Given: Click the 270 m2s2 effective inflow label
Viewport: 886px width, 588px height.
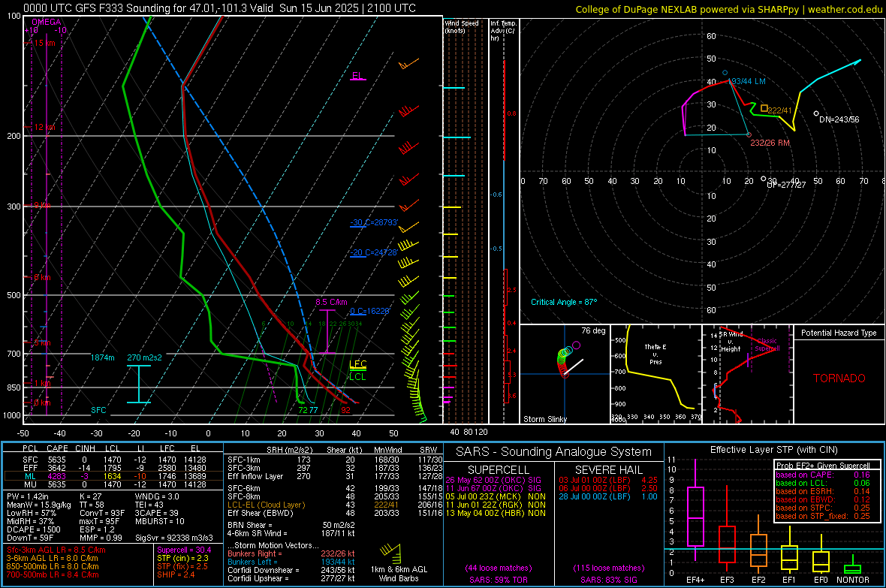Looking at the screenshot, I should click(145, 357).
